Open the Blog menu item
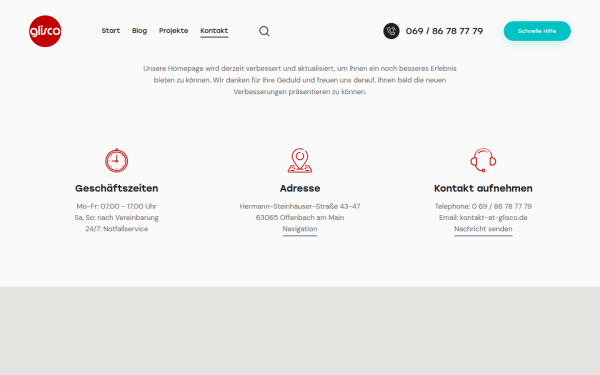This screenshot has width=600, height=375. (139, 31)
